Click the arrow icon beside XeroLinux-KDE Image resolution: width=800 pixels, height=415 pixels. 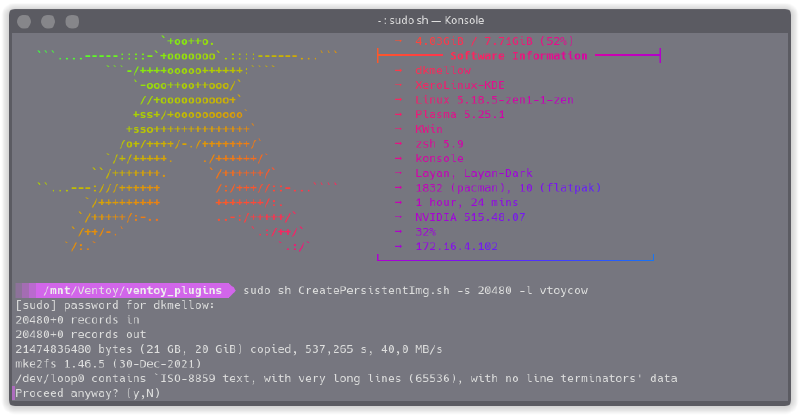tap(398, 86)
